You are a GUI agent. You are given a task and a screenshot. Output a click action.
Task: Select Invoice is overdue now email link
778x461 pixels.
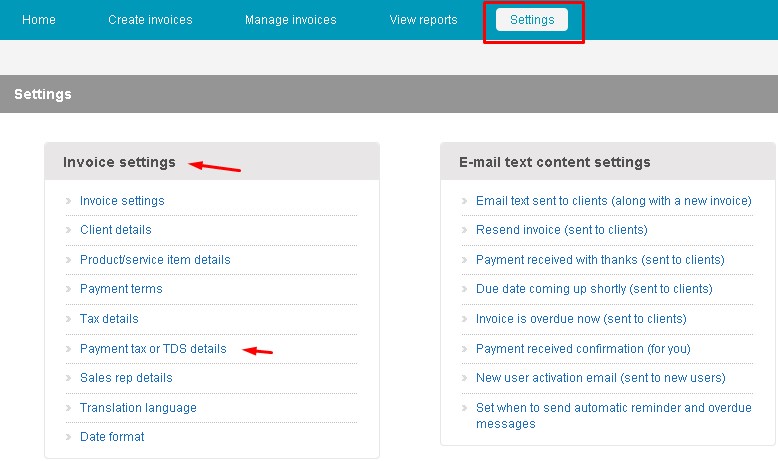[581, 319]
